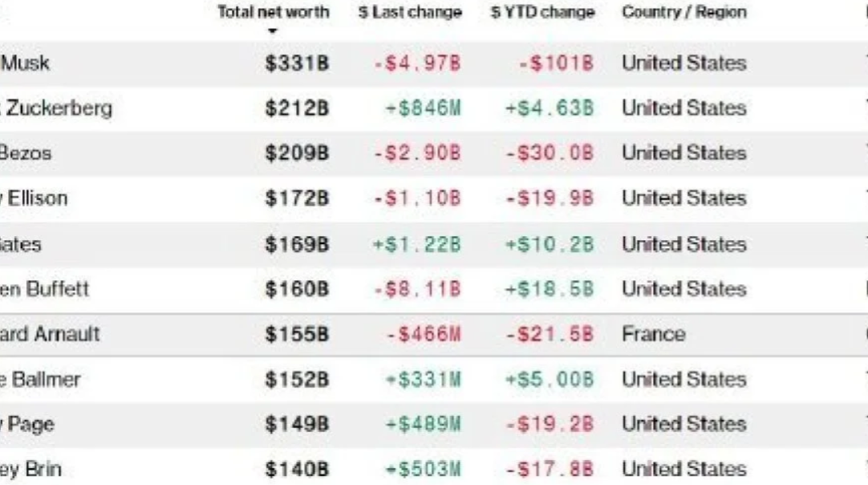Screen dimensions: 868x485
Task: Open the Musk profile link
Action: point(25,63)
